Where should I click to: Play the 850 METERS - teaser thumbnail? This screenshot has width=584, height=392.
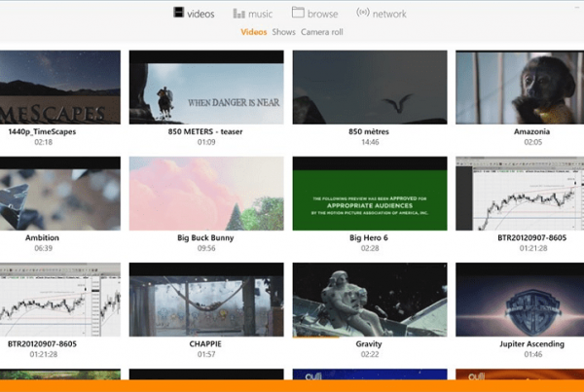pyautogui.click(x=206, y=88)
